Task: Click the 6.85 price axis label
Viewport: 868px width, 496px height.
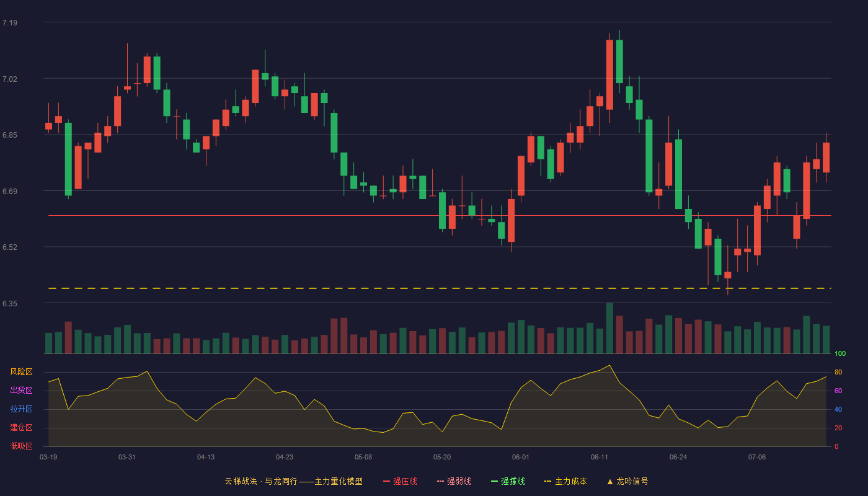Action: [10, 135]
